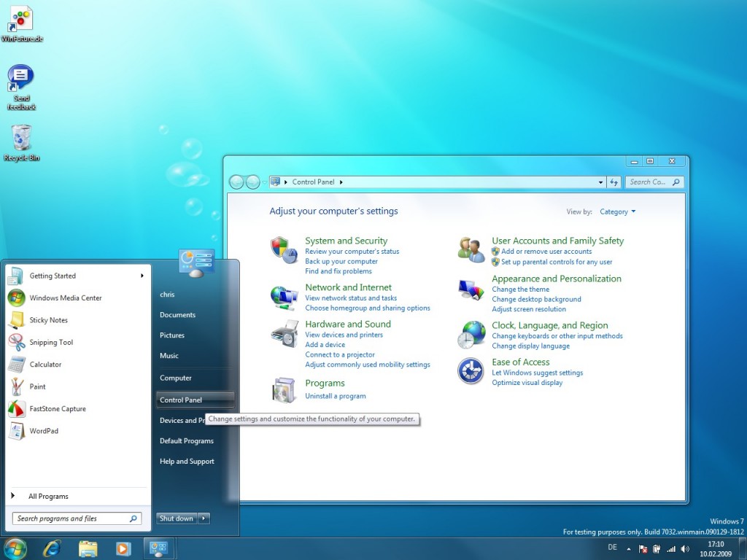Open Help and Support in Start menu
The image size is (747, 560).
(x=187, y=462)
